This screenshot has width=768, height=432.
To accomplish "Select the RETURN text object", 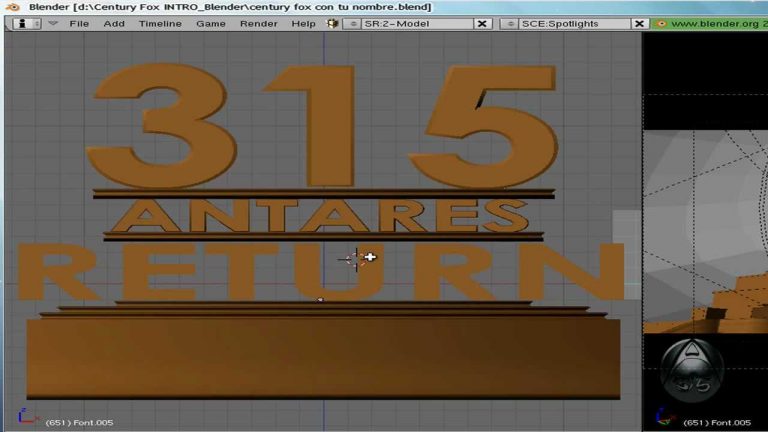I will point(321,272).
